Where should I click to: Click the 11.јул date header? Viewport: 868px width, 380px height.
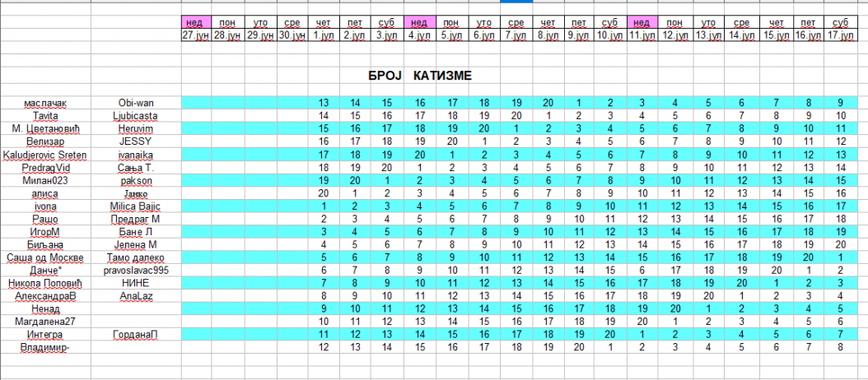coord(642,35)
